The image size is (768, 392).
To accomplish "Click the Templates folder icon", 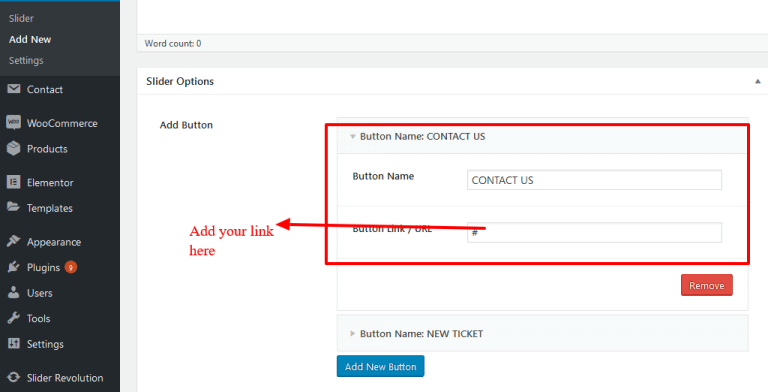I will coord(14,207).
